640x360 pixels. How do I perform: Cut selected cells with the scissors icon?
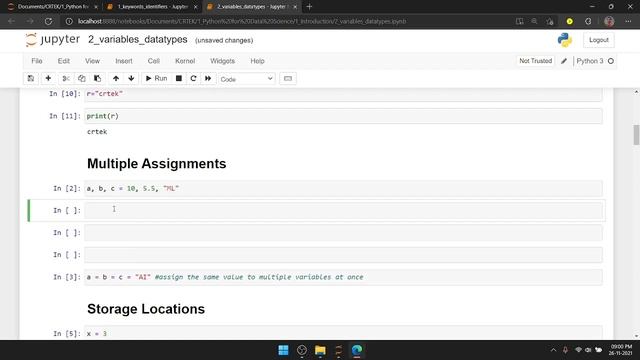66,78
